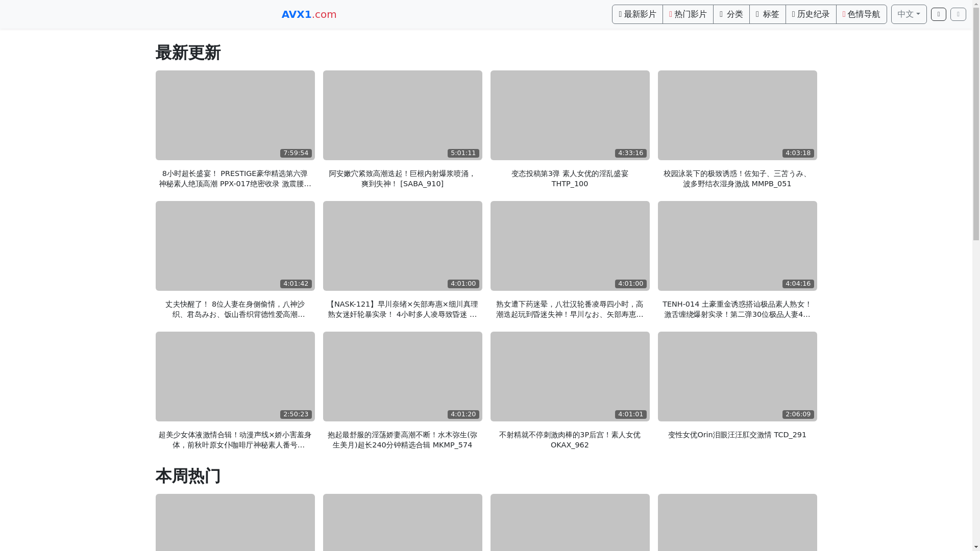Screen dimensions: 980x551
Task: Open the last 导航 item in the top menu
Action: [861, 14]
